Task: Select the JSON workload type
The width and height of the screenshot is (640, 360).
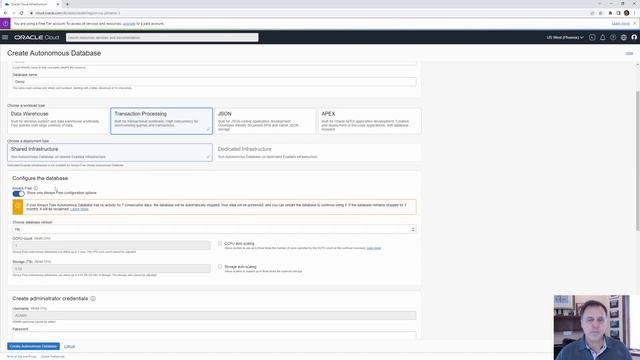Action: pyautogui.click(x=265, y=121)
